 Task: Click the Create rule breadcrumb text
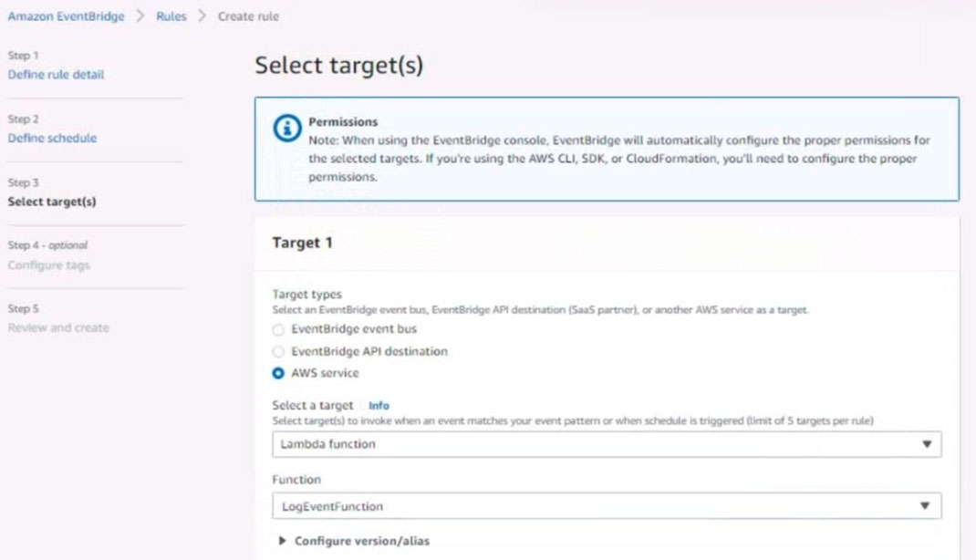click(248, 16)
